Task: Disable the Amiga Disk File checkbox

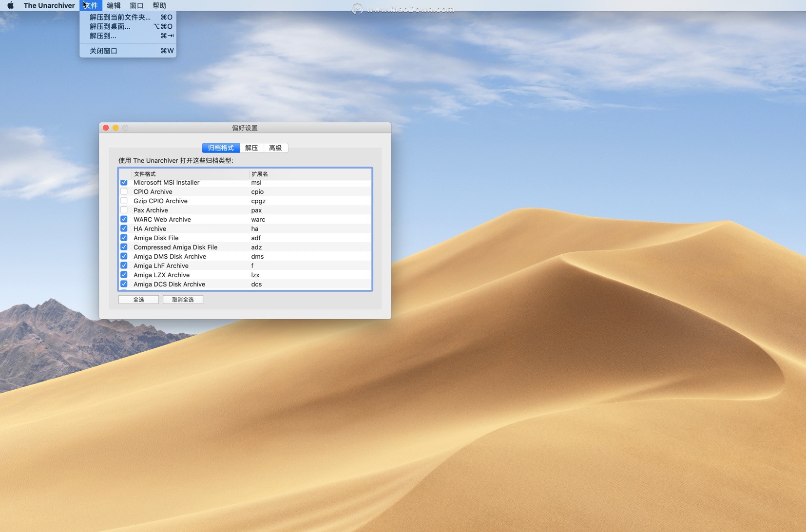Action: 124,238
